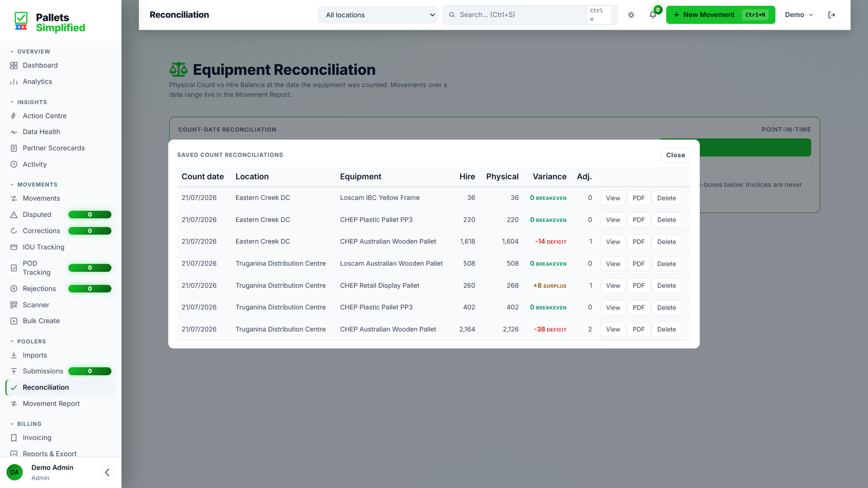Click the Disputed warning triangle icon

(14, 215)
